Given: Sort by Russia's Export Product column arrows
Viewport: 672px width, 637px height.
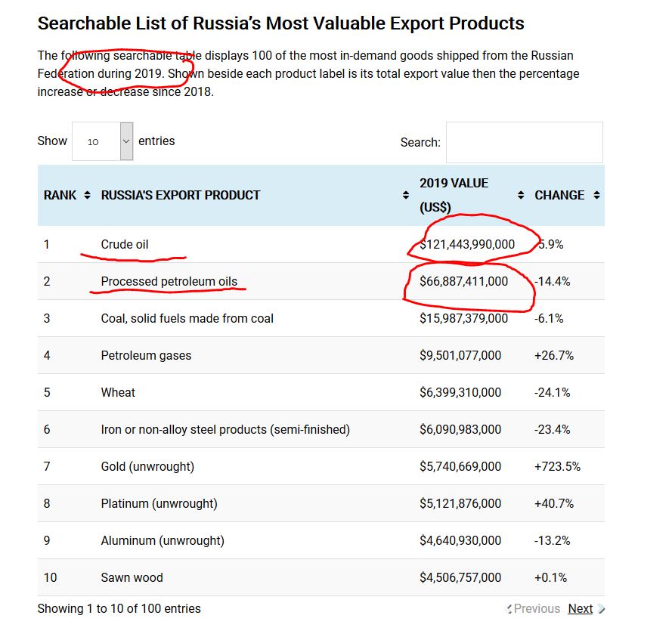Looking at the screenshot, I should click(405, 196).
